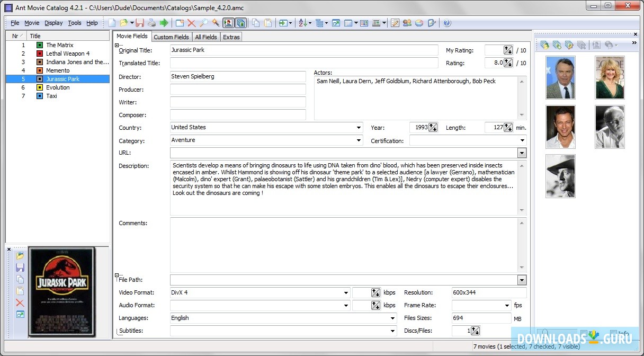Select Memento in the movie list

pos(58,70)
